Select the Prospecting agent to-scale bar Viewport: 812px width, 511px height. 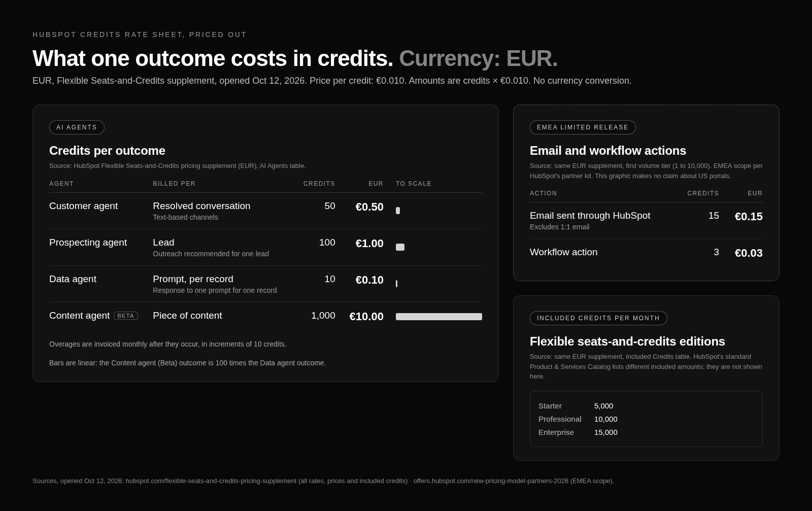tap(400, 247)
